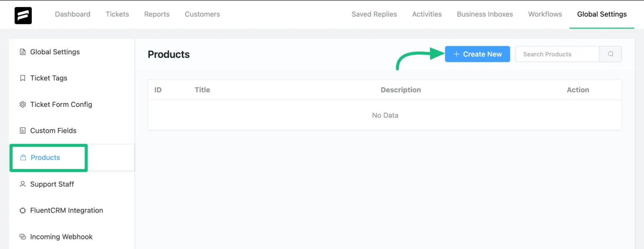This screenshot has width=644, height=249.
Task: Go to Saved Replies
Action: point(374,14)
